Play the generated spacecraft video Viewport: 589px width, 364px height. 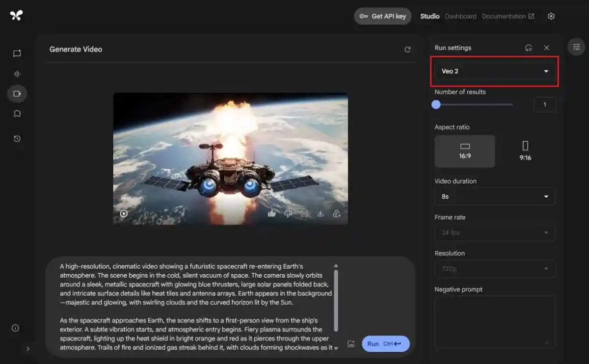124,214
